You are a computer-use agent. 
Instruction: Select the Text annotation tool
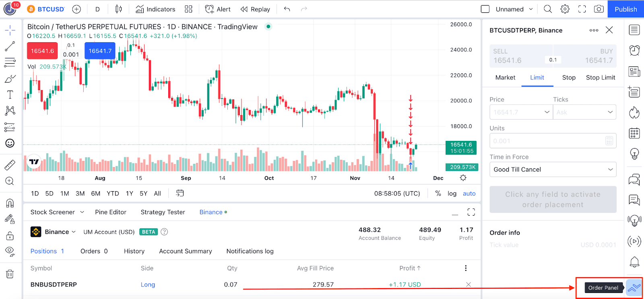pyautogui.click(x=10, y=95)
